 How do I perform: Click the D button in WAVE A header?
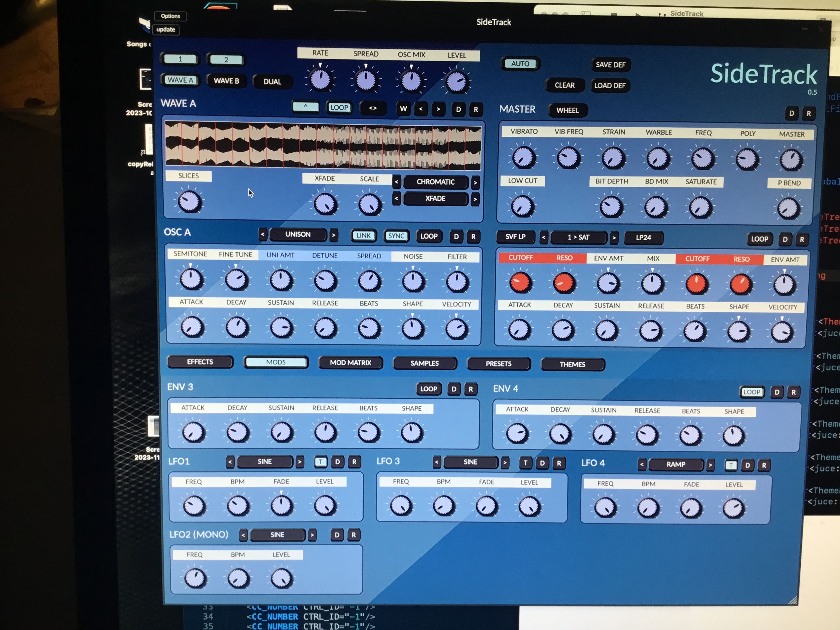pos(458,109)
